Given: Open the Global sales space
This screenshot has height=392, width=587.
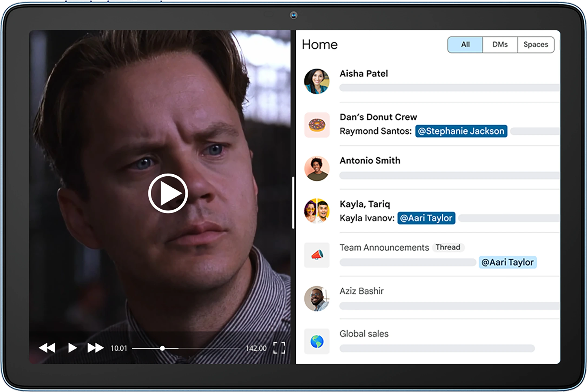Looking at the screenshot, I should point(432,341).
